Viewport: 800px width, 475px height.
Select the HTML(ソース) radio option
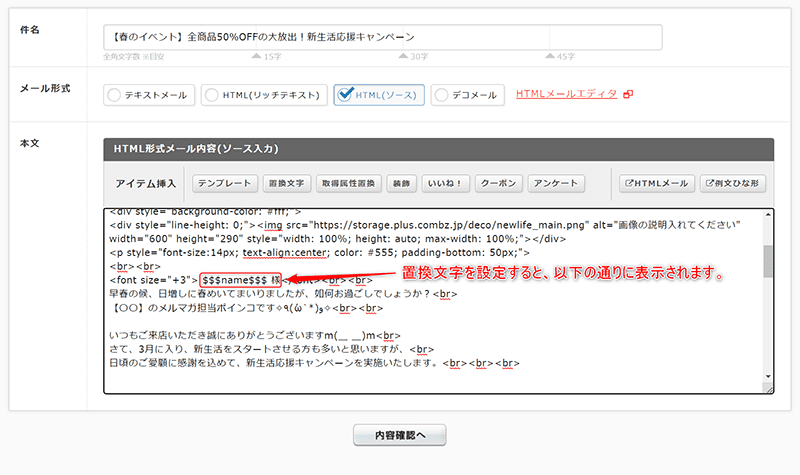click(x=379, y=95)
